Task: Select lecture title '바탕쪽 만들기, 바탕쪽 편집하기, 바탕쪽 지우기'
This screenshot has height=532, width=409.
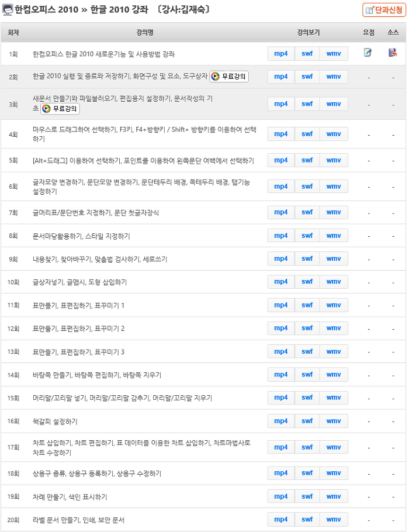Action: click(x=97, y=375)
